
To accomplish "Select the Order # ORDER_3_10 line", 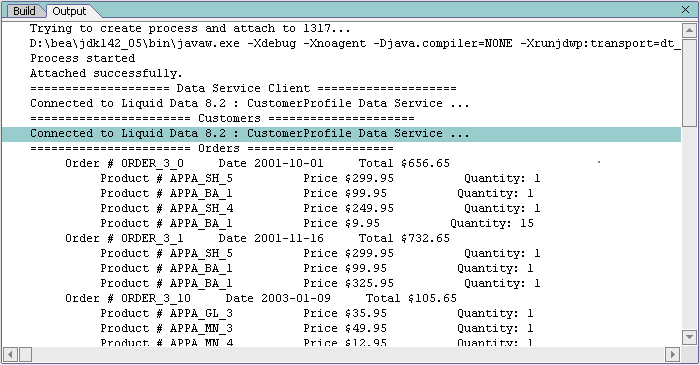I will pyautogui.click(x=261, y=298).
